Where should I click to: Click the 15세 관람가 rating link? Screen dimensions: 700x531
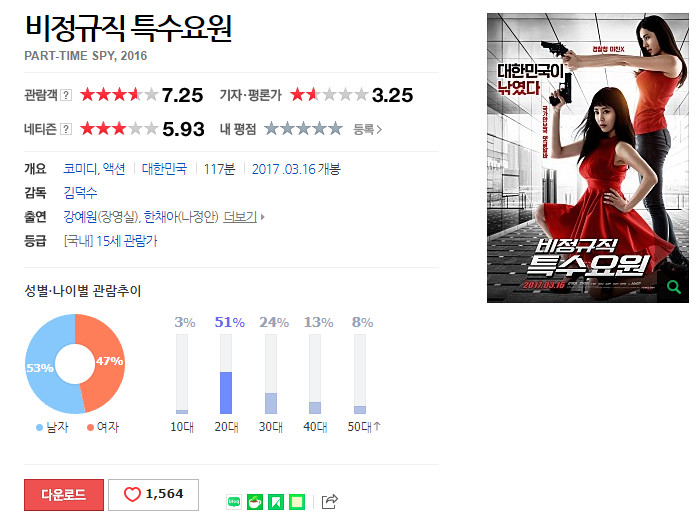(127, 241)
